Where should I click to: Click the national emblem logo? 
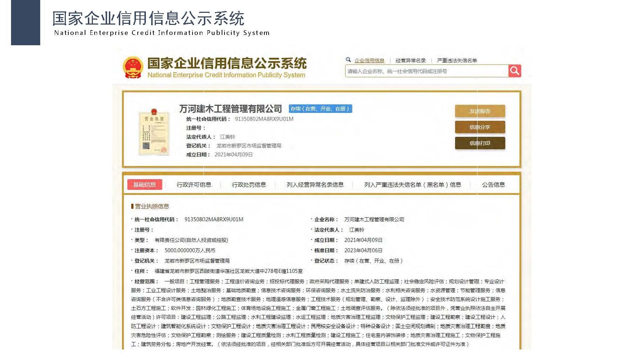pyautogui.click(x=133, y=67)
